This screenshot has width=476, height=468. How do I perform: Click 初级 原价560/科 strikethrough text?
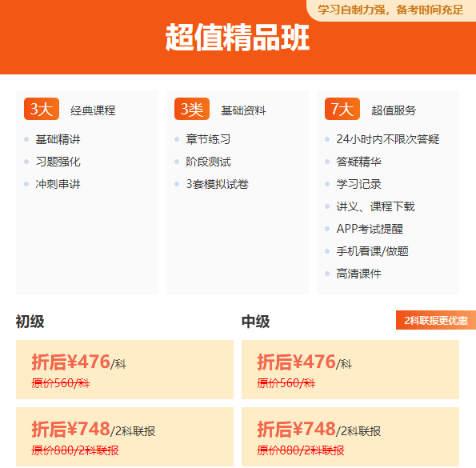(x=61, y=383)
